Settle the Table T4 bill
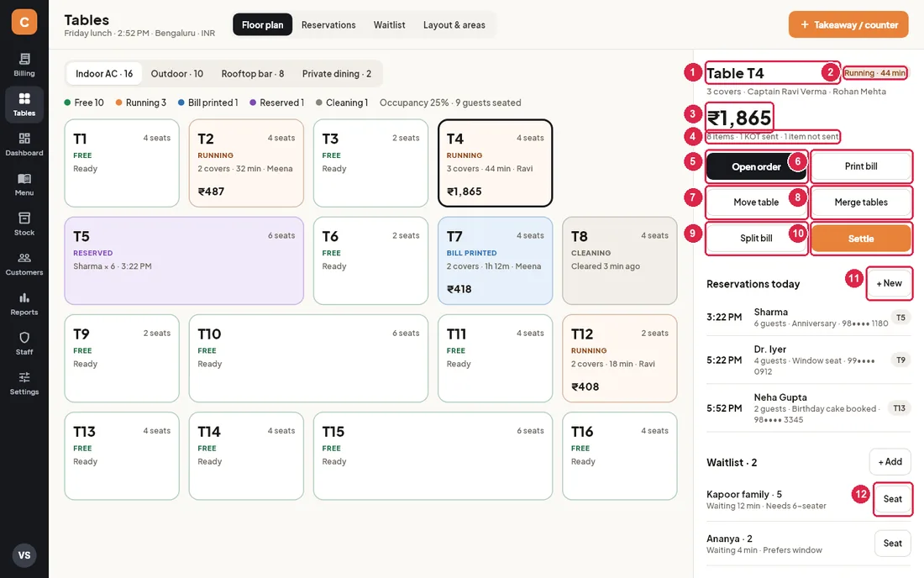This screenshot has height=578, width=924. point(861,239)
